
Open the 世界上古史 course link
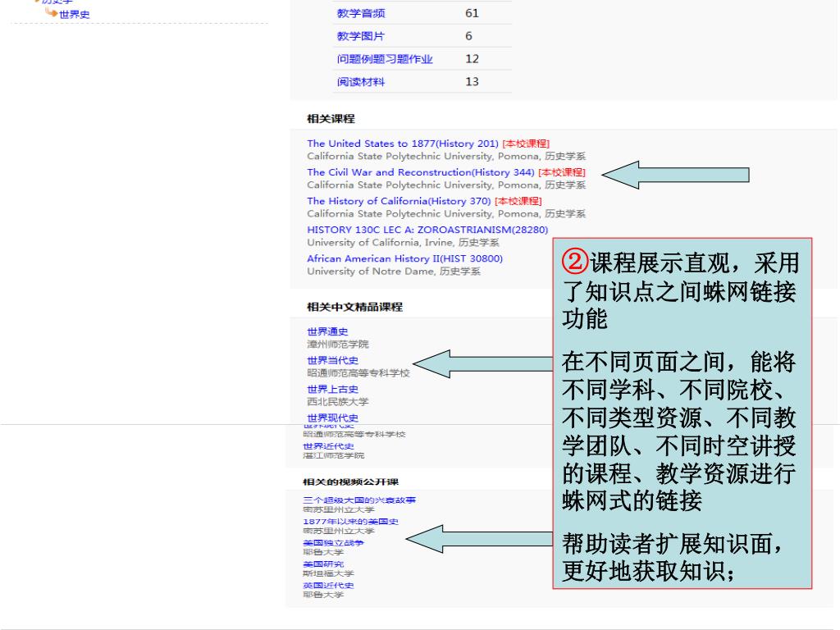point(332,390)
